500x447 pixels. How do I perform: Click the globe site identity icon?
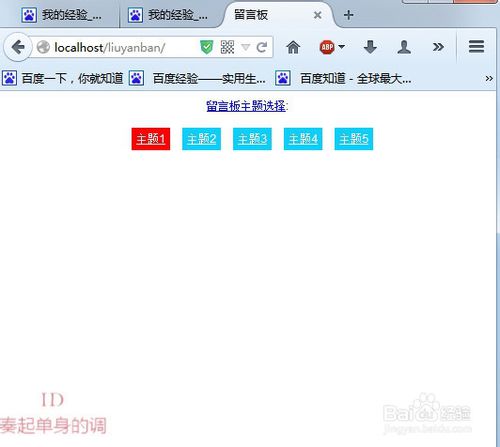click(x=43, y=47)
